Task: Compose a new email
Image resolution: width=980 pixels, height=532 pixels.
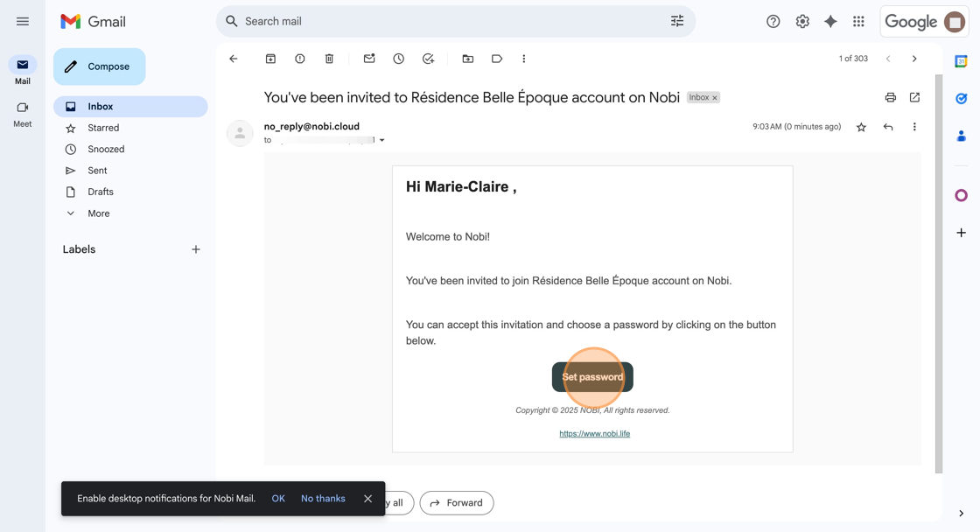Action: [100, 66]
